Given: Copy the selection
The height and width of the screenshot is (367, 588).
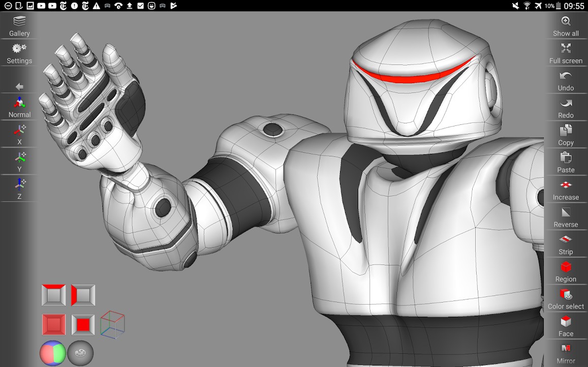Looking at the screenshot, I should click(566, 135).
